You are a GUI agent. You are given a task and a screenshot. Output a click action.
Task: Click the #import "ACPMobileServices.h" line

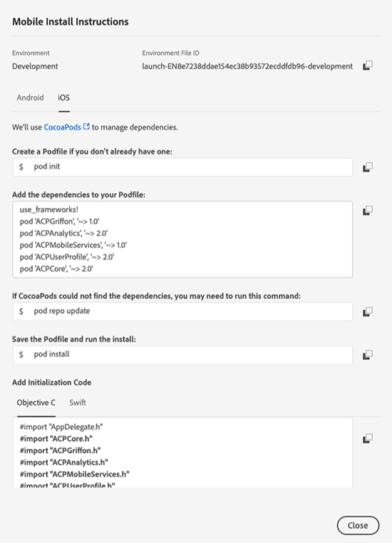point(74,474)
